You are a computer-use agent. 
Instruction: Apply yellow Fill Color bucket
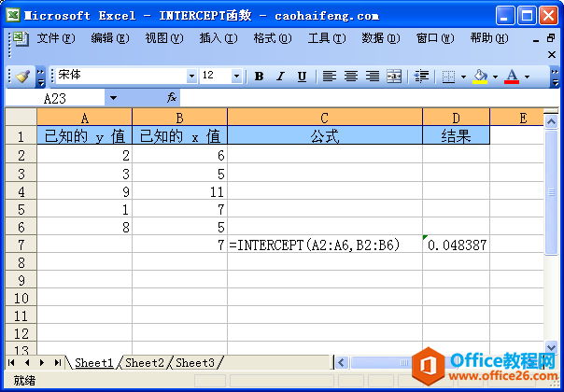coord(480,77)
